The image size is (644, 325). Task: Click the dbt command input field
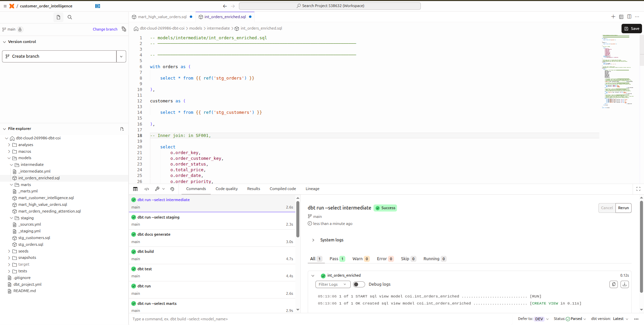click(x=322, y=319)
